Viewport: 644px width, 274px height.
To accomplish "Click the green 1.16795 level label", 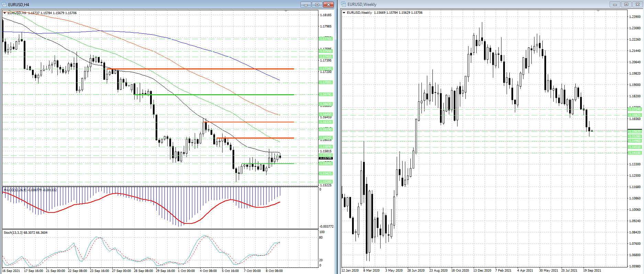I will pyautogui.click(x=326, y=95).
